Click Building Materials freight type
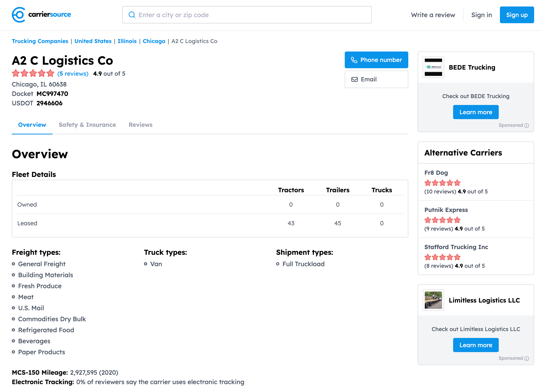 point(45,275)
